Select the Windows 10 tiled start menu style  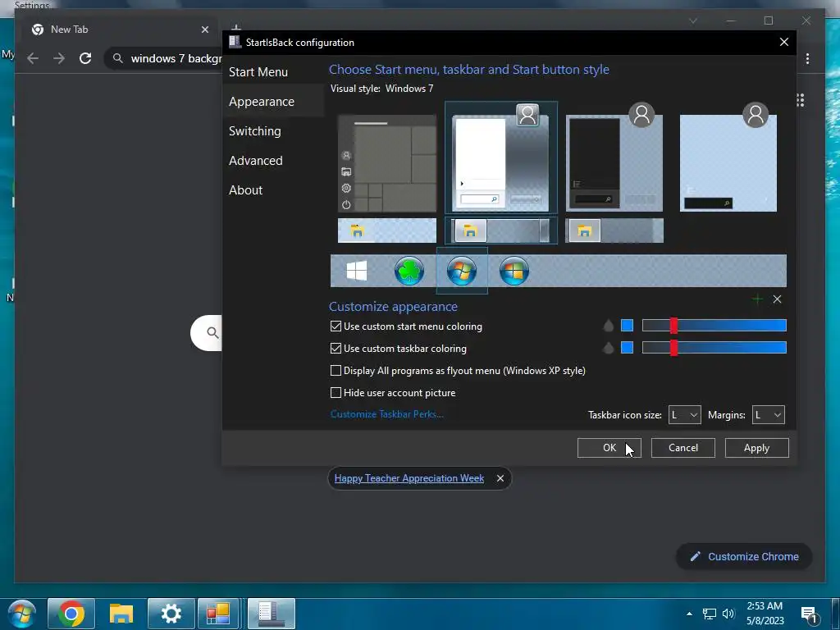(x=387, y=163)
